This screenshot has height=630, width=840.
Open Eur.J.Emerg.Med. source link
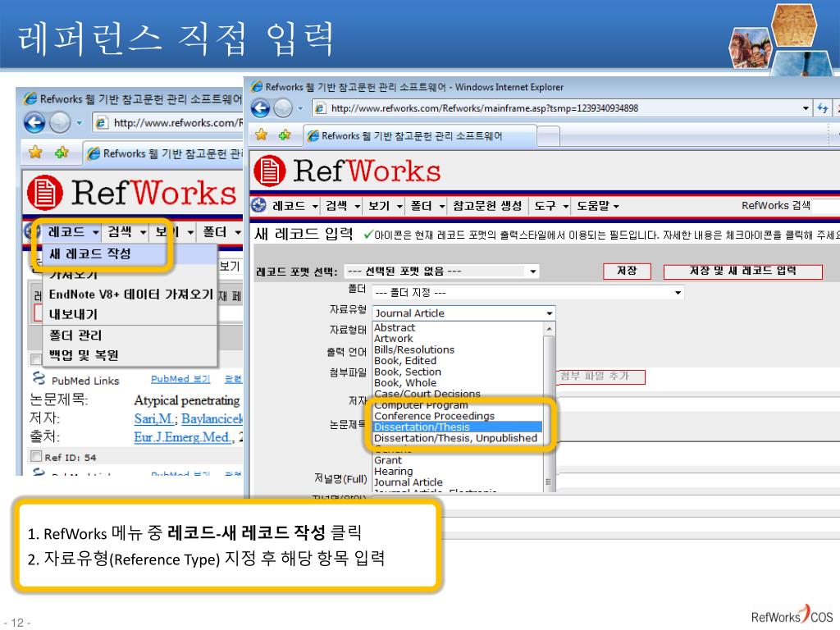[184, 437]
